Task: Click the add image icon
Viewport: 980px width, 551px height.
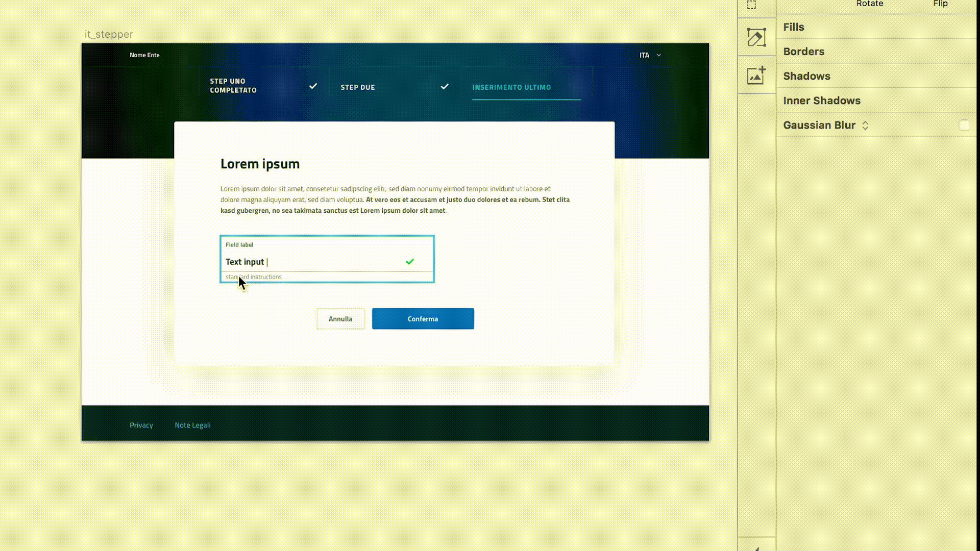Action: pyautogui.click(x=756, y=75)
